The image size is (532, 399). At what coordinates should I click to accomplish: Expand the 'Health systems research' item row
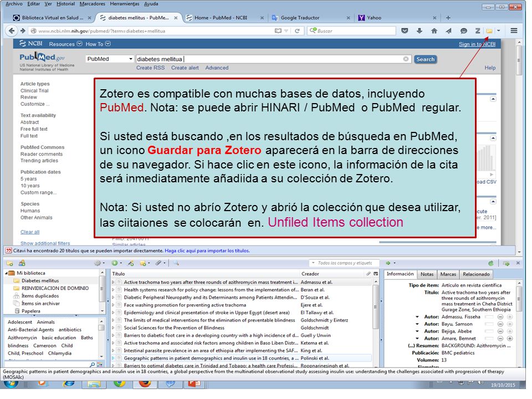pyautogui.click(x=113, y=290)
